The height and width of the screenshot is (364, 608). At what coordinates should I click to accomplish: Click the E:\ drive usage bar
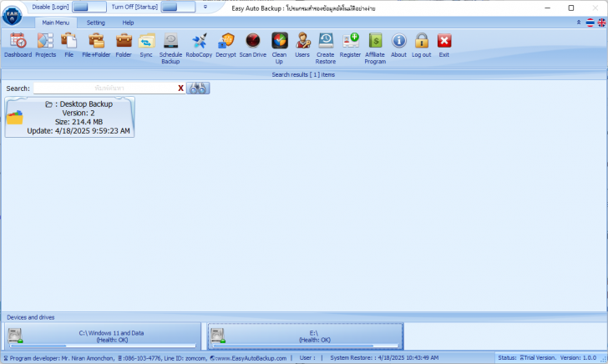point(306,346)
